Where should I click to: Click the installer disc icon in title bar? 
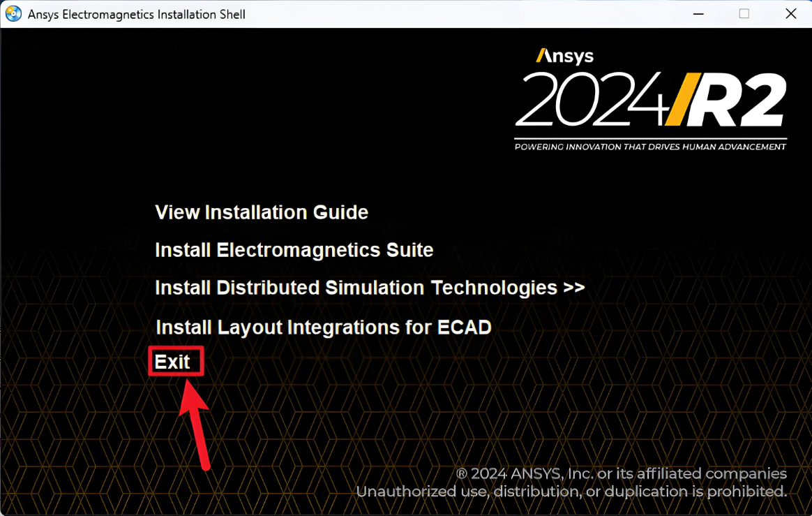[x=13, y=14]
